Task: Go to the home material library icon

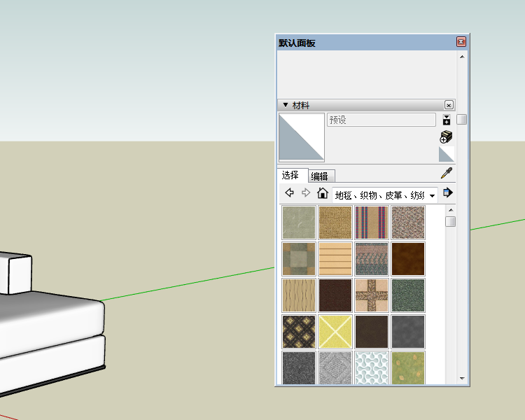Action: [322, 193]
